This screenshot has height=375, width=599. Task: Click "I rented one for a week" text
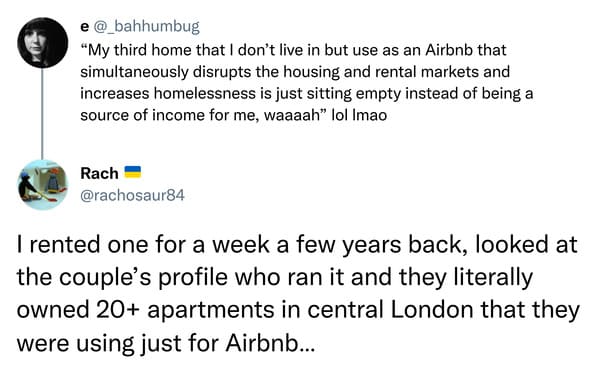pos(143,244)
